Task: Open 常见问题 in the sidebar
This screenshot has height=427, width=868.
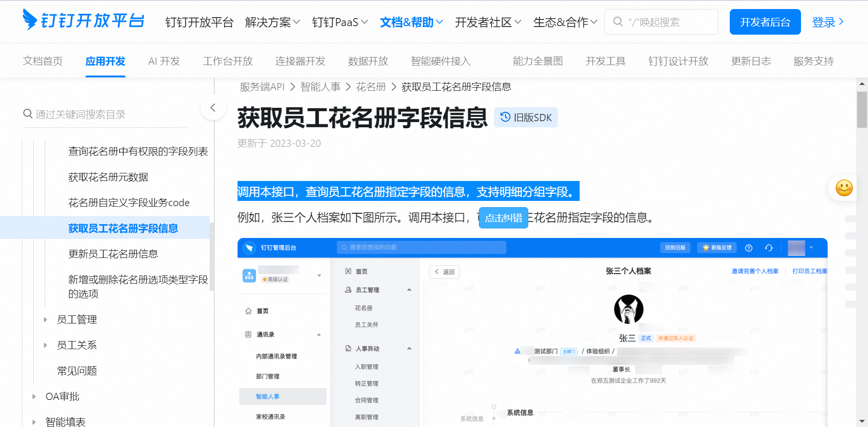Action: point(77,371)
